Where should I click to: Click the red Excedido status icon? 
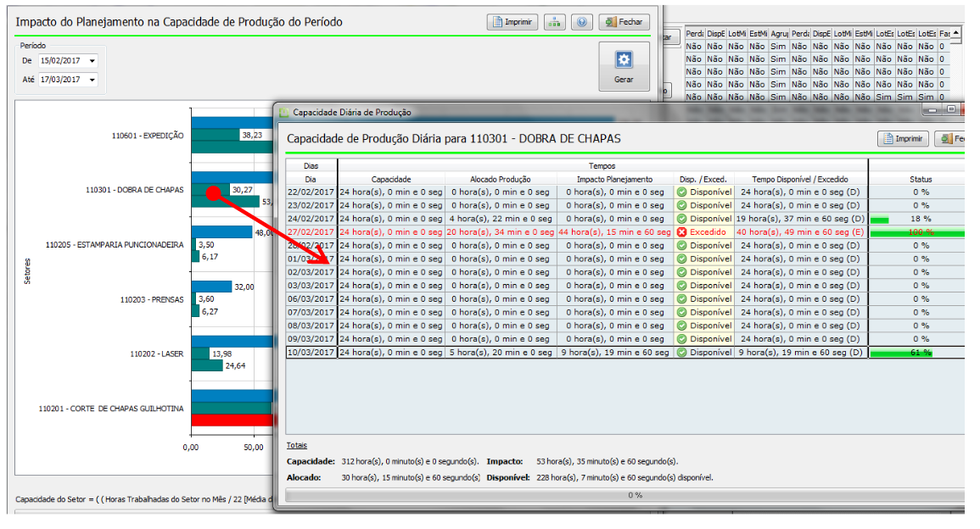681,232
